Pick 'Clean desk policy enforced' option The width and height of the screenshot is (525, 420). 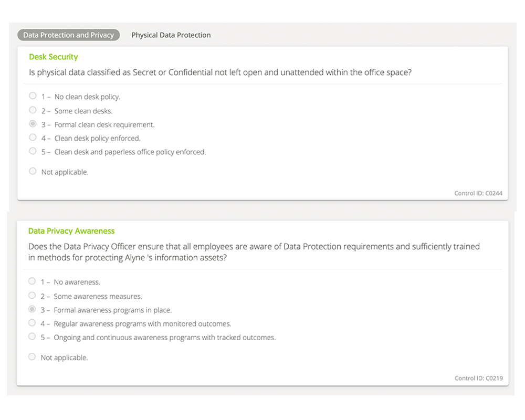(x=33, y=138)
